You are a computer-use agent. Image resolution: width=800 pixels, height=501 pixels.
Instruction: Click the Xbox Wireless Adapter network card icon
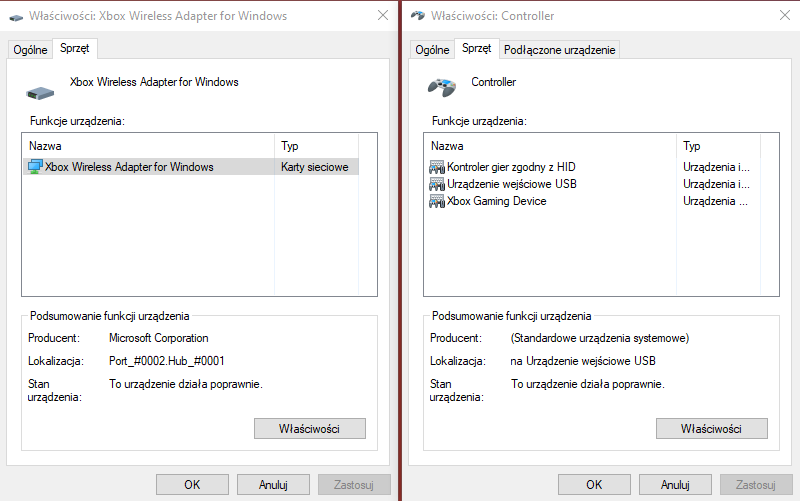(36, 167)
